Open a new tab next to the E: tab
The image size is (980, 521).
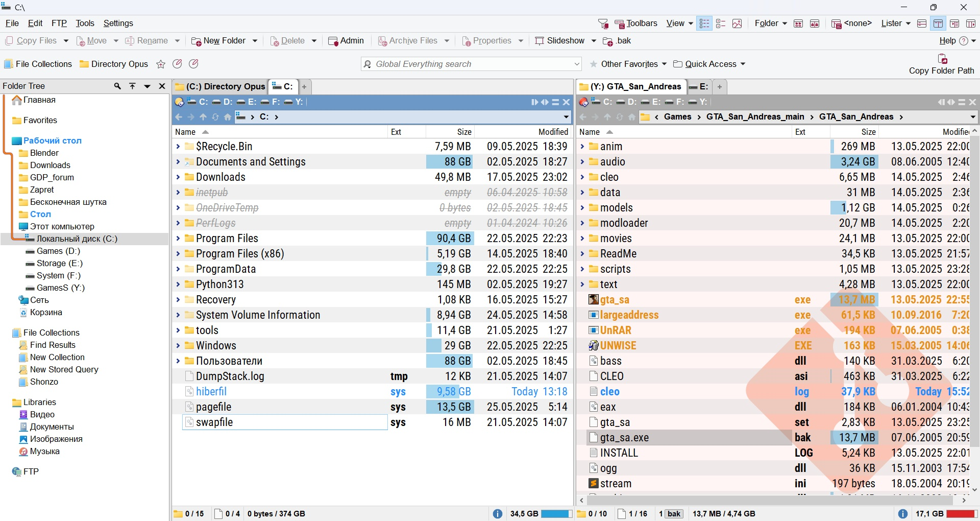pyautogui.click(x=720, y=87)
